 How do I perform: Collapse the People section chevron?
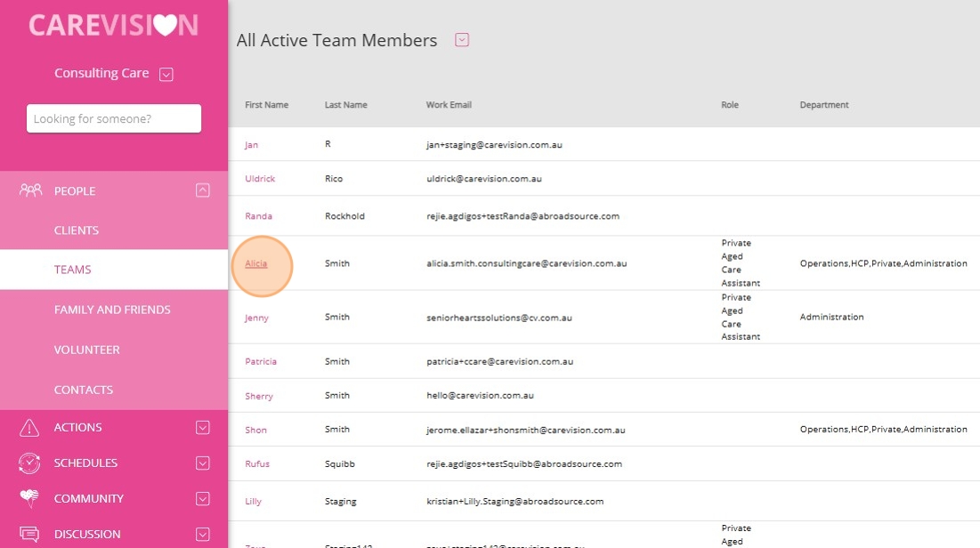(x=203, y=190)
